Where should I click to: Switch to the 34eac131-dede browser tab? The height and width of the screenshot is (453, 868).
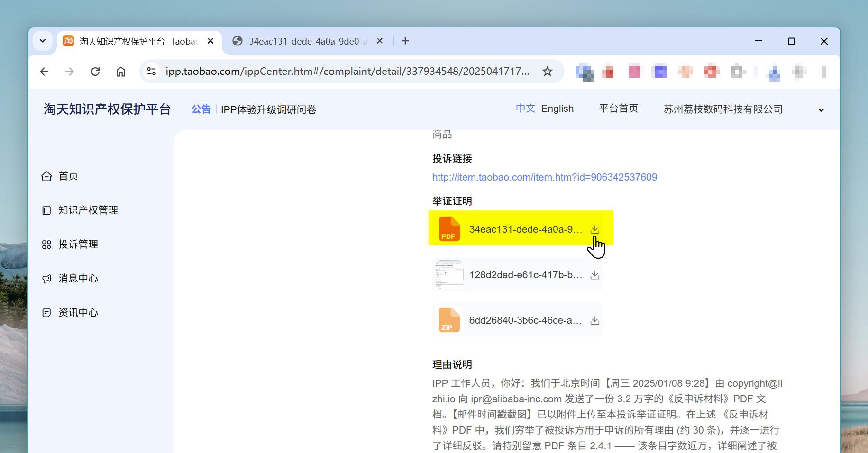click(x=308, y=41)
